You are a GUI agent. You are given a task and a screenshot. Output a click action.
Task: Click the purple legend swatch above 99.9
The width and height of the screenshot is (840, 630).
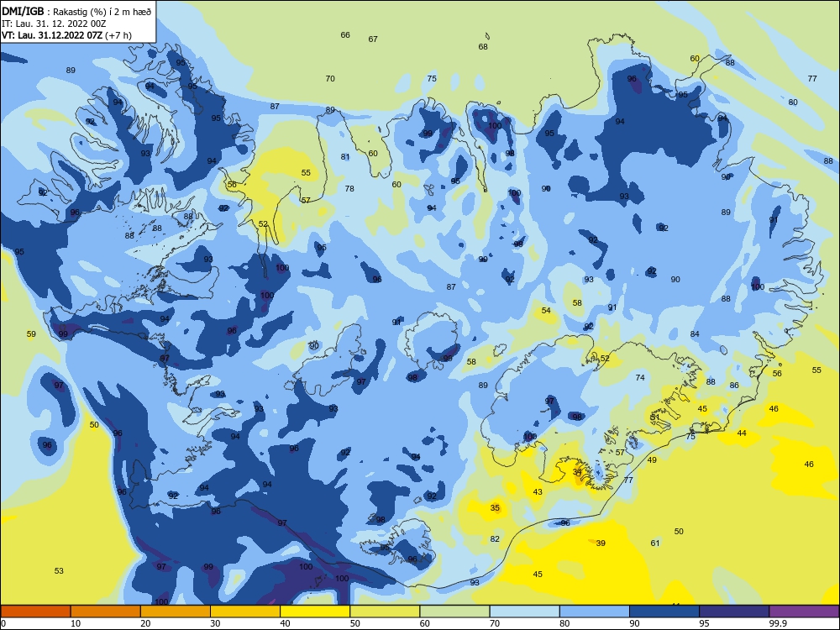[x=804, y=612]
